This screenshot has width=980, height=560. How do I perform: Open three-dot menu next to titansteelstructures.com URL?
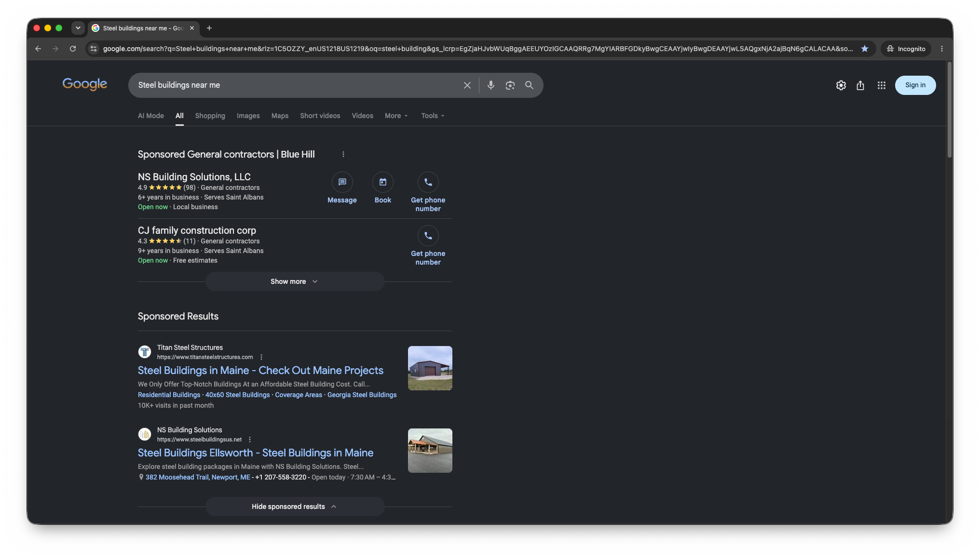click(261, 357)
